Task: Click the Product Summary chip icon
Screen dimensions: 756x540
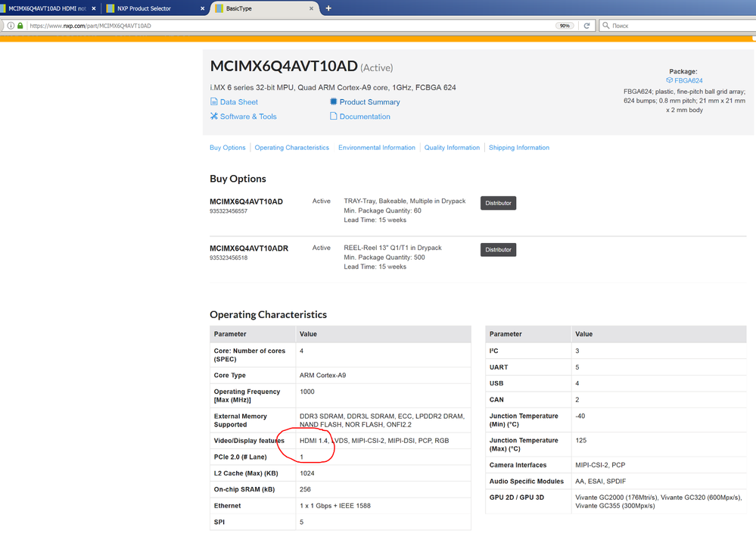Action: tap(333, 101)
